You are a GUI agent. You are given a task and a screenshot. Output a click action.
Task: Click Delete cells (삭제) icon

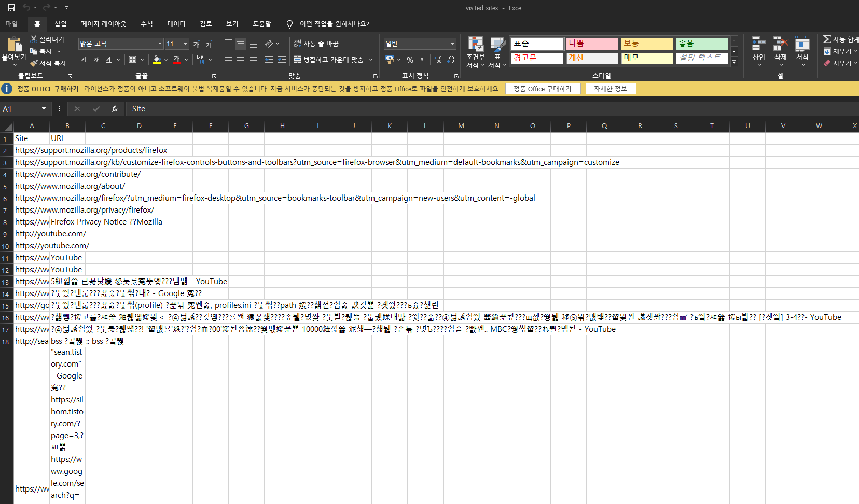[x=781, y=44]
